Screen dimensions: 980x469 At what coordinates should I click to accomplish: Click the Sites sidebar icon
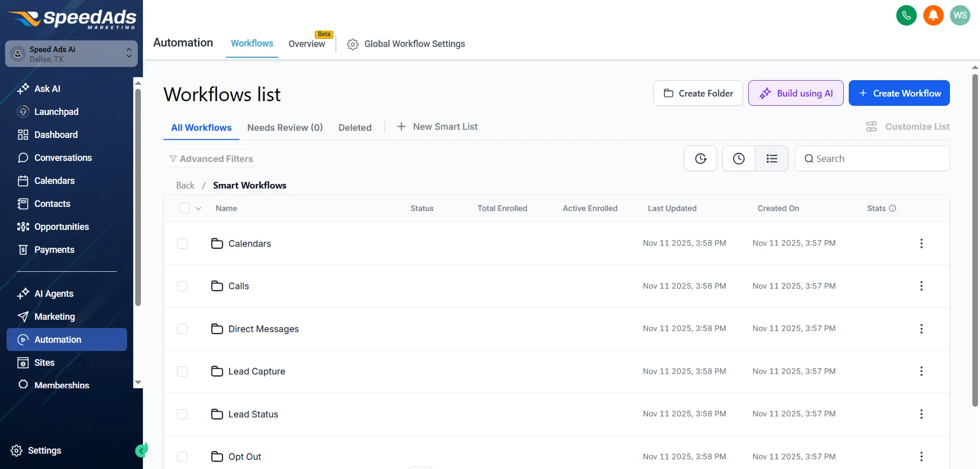tap(23, 363)
